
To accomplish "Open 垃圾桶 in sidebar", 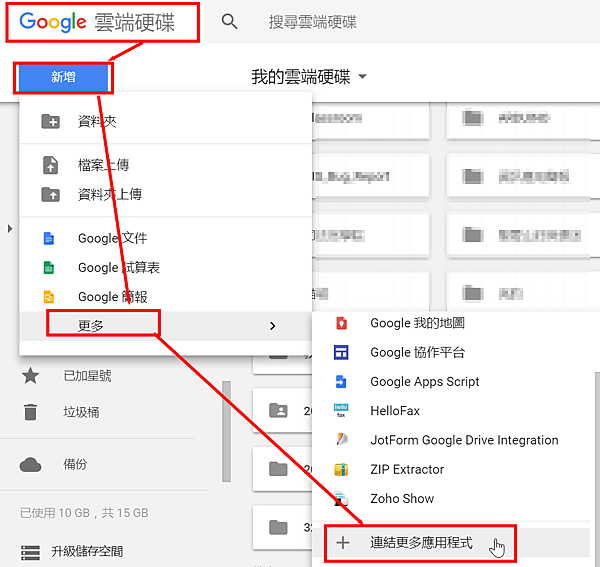I will (81, 412).
